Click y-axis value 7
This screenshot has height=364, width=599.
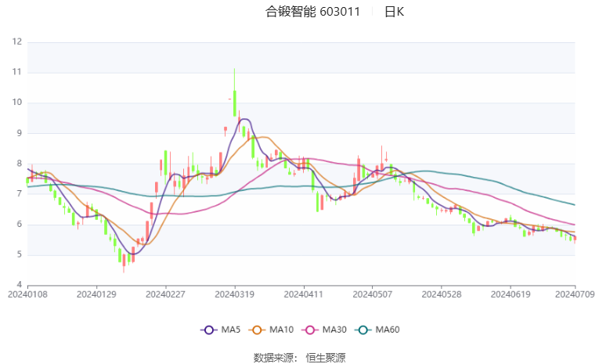pos(19,193)
